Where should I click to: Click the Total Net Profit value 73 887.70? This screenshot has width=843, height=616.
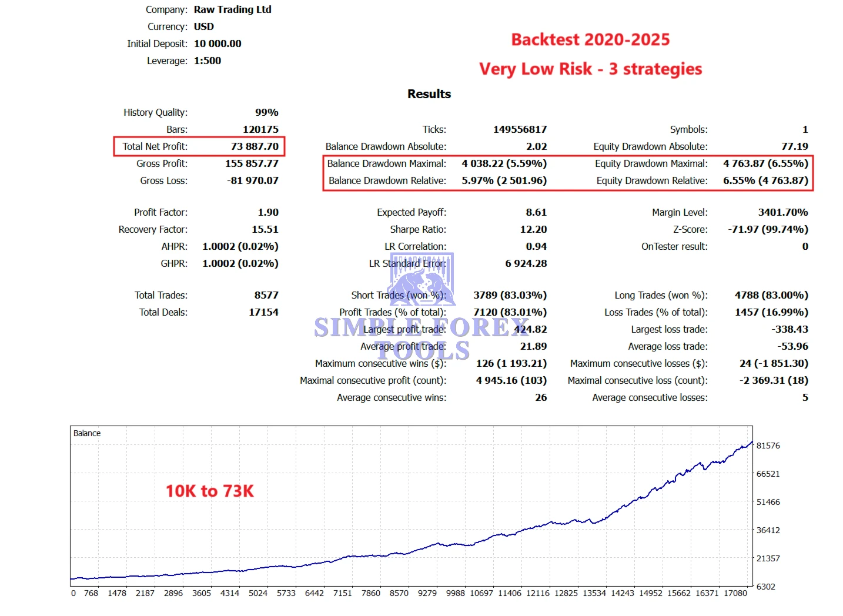tap(255, 146)
